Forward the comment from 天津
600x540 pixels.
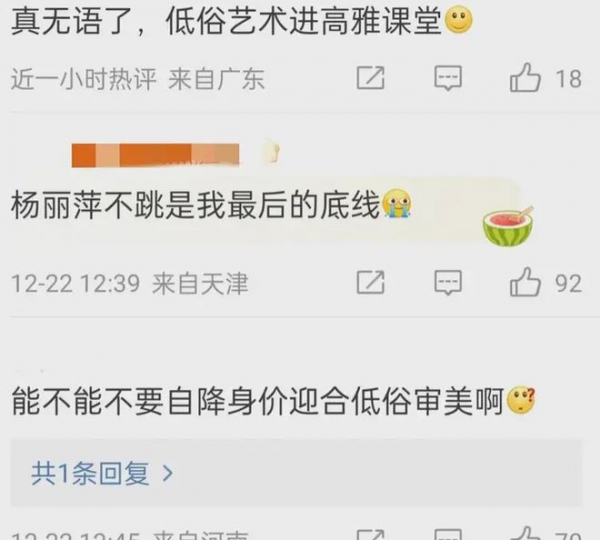370,282
